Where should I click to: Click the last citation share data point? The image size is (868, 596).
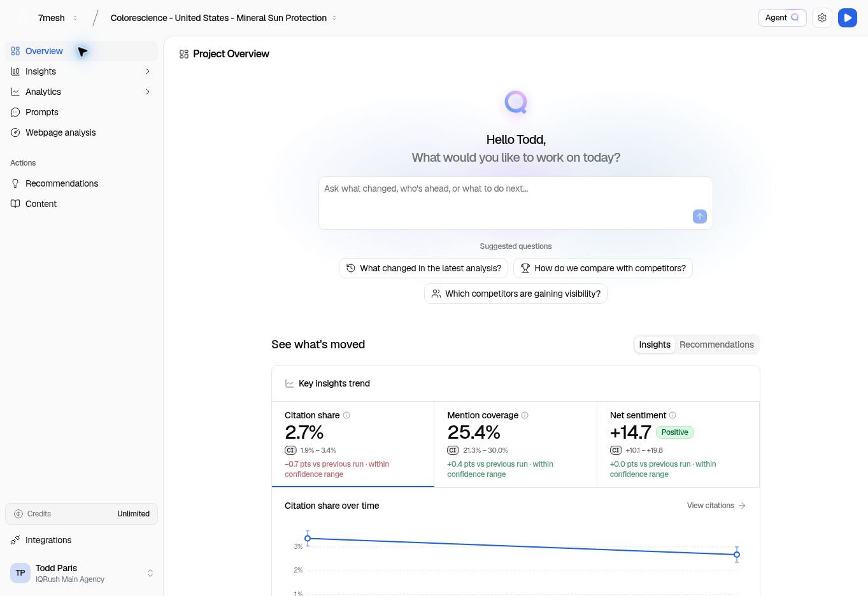click(737, 555)
